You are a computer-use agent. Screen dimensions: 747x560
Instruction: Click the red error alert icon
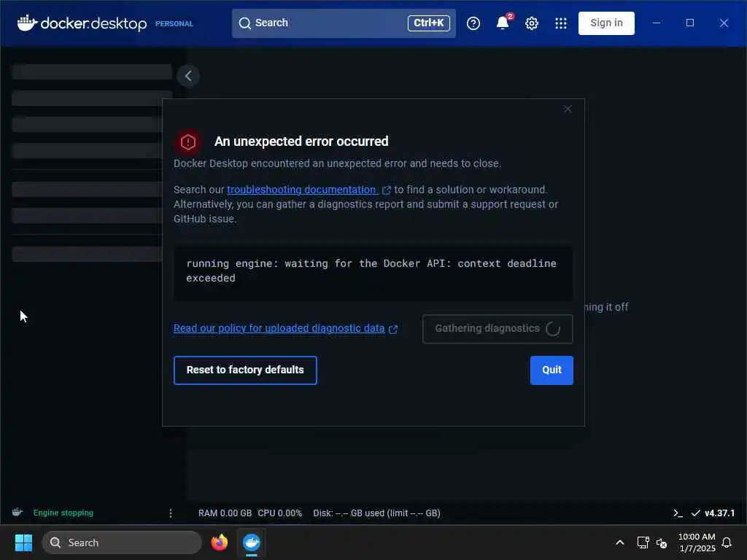click(x=188, y=141)
